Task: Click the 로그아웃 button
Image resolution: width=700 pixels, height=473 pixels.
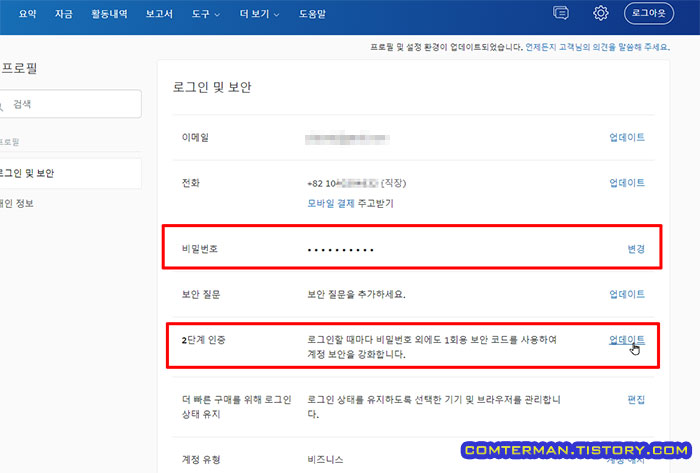Action: (649, 13)
